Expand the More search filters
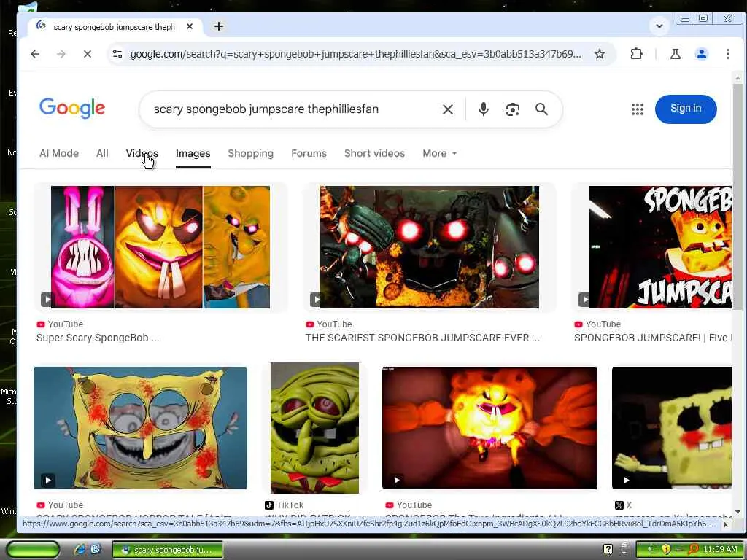Screen dimensions: 747x560 tap(439, 153)
